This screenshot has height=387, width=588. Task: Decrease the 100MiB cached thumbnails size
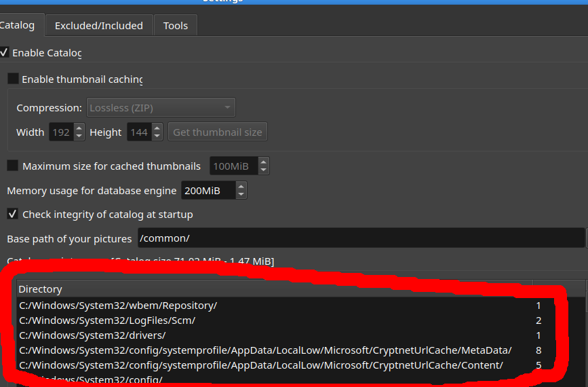click(x=264, y=170)
